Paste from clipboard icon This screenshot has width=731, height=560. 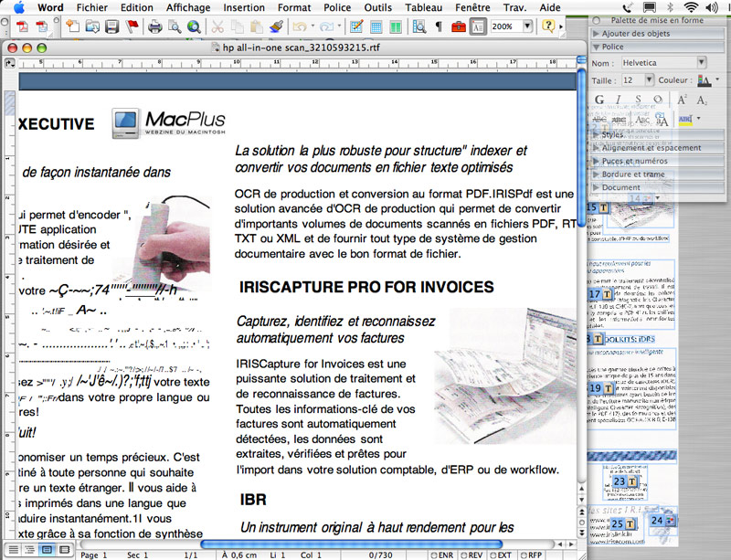click(x=256, y=26)
